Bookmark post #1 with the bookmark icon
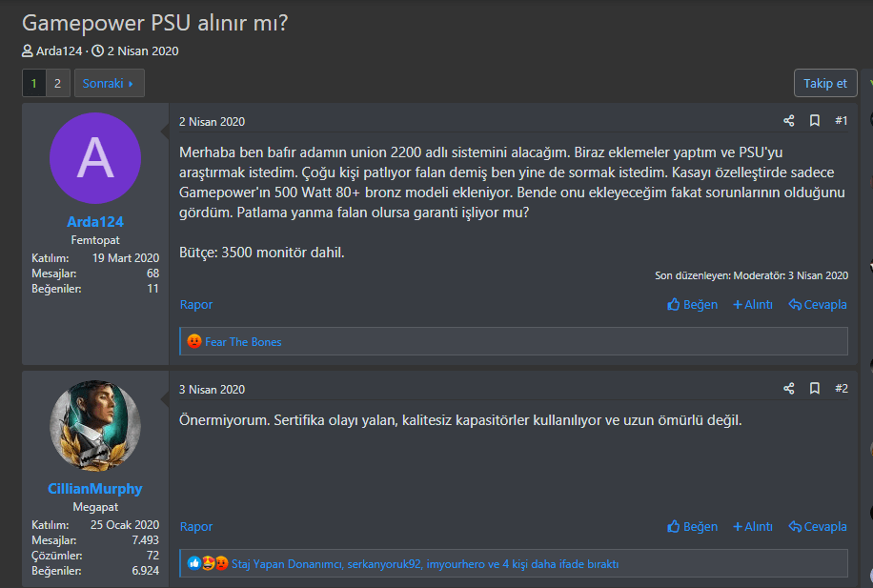 tap(815, 121)
